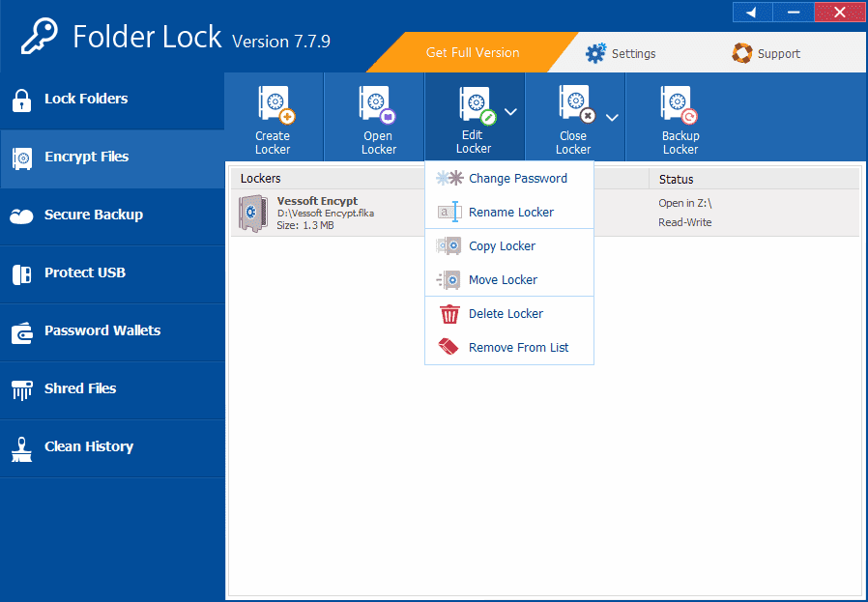Click the red eraser icon
868x602 pixels.
click(448, 347)
